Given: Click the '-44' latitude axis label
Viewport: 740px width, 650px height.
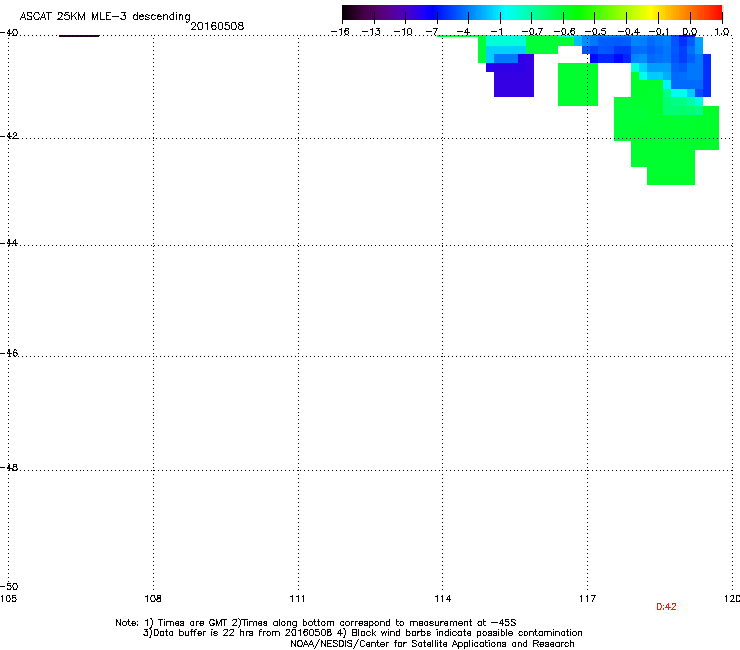Looking at the screenshot, I should pyautogui.click(x=9, y=243).
